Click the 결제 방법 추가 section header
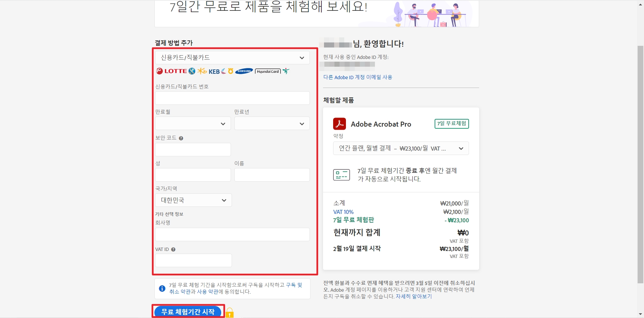 click(x=173, y=43)
